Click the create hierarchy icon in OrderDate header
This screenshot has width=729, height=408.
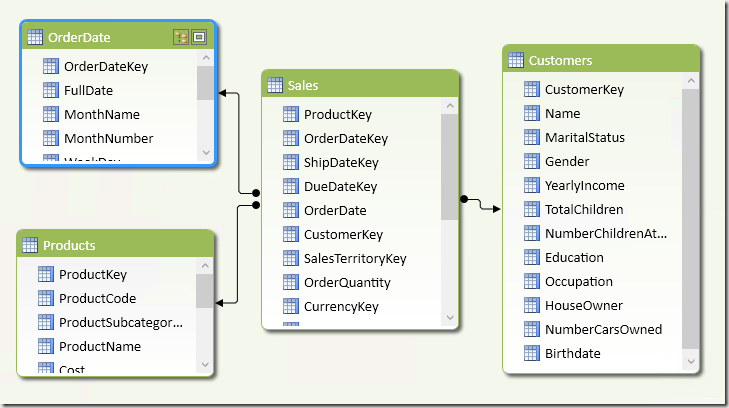(181, 37)
